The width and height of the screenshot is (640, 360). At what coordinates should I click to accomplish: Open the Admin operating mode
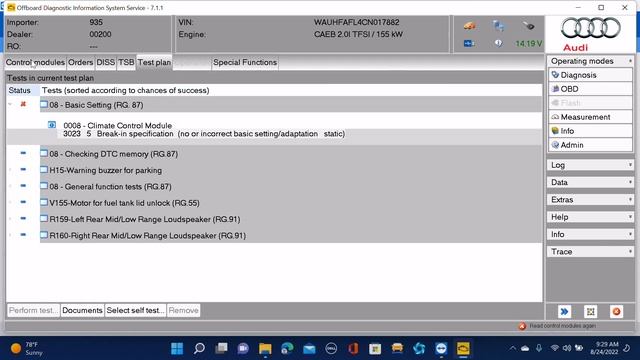[x=590, y=145]
